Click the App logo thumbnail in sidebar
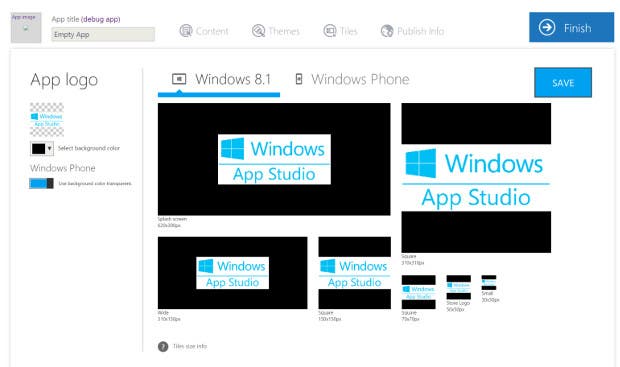The image size is (620, 367). click(x=47, y=120)
